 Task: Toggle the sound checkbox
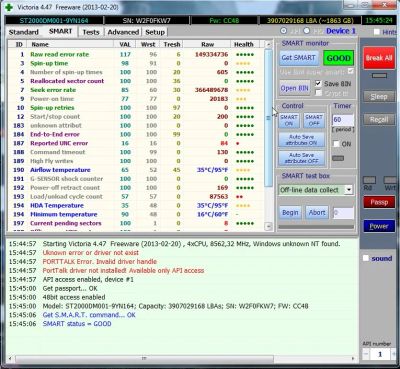366,258
